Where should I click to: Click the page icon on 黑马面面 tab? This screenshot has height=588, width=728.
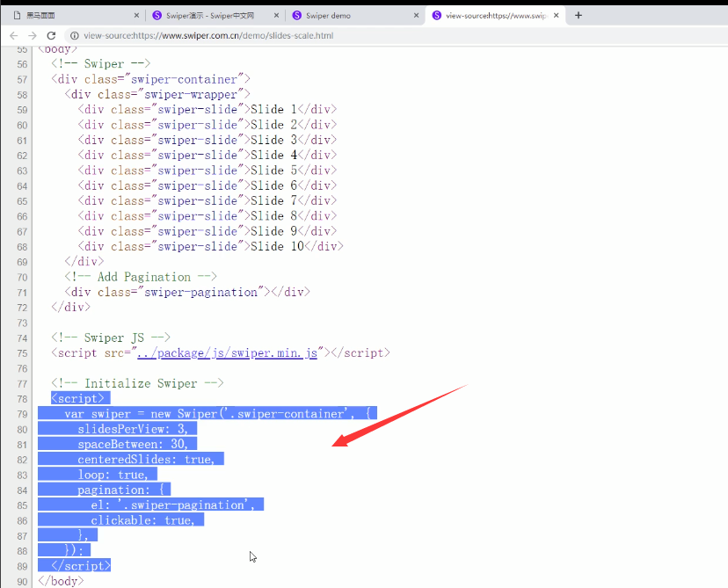18,15
